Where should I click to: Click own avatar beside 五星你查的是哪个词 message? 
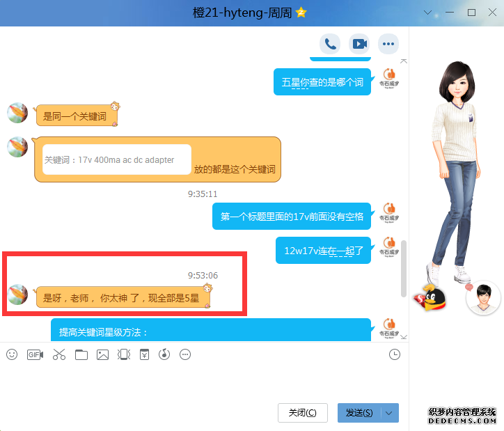click(x=389, y=79)
